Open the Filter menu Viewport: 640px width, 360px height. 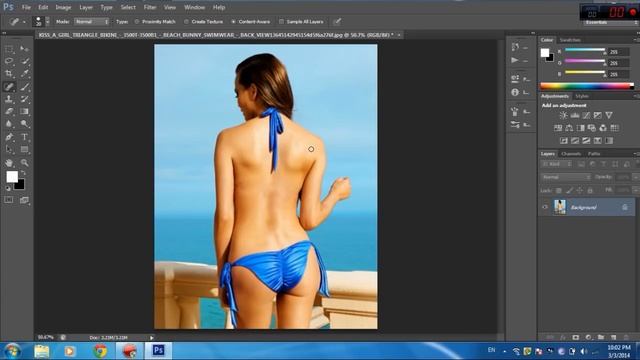[x=150, y=7]
